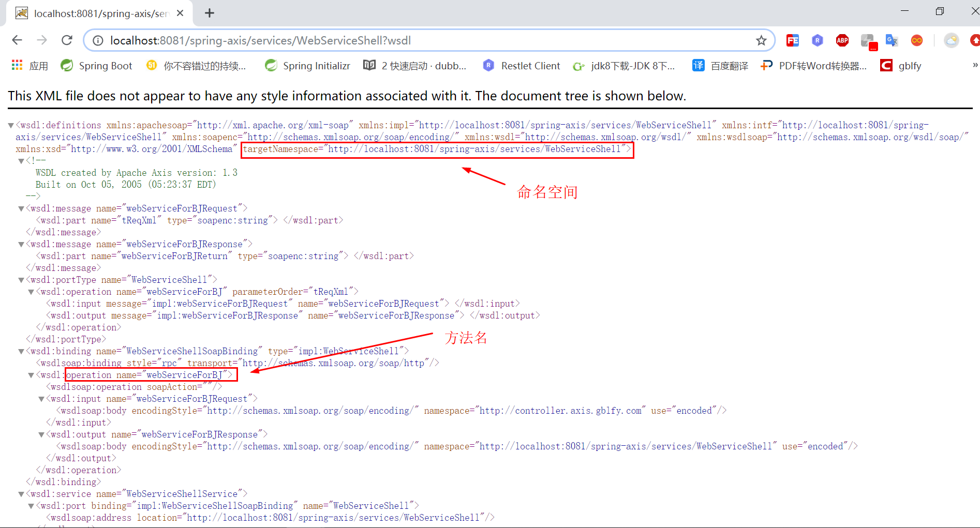The image size is (980, 528).
Task: Click the 'This XML file does not appear' notice
Action: 347,96
